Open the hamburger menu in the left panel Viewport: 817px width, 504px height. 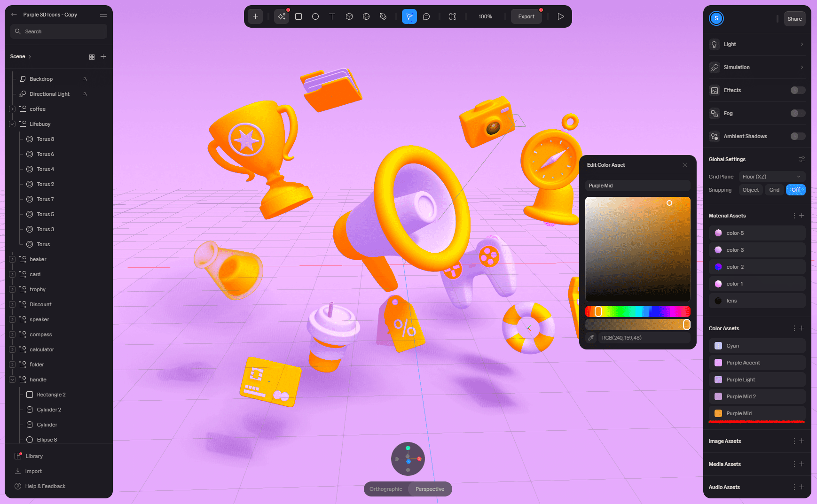click(103, 15)
